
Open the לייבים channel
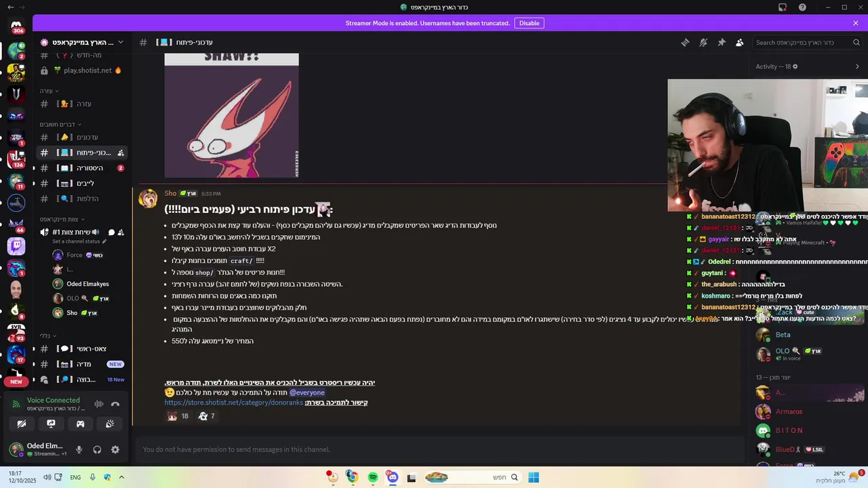pos(82,183)
